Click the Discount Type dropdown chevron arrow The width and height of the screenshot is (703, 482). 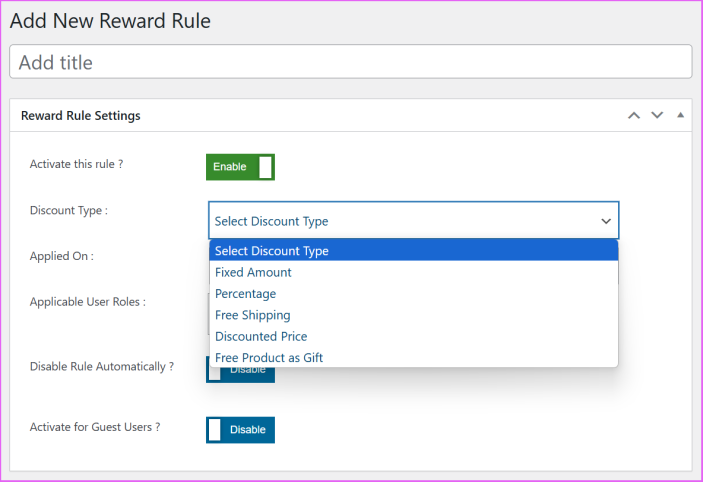point(605,221)
